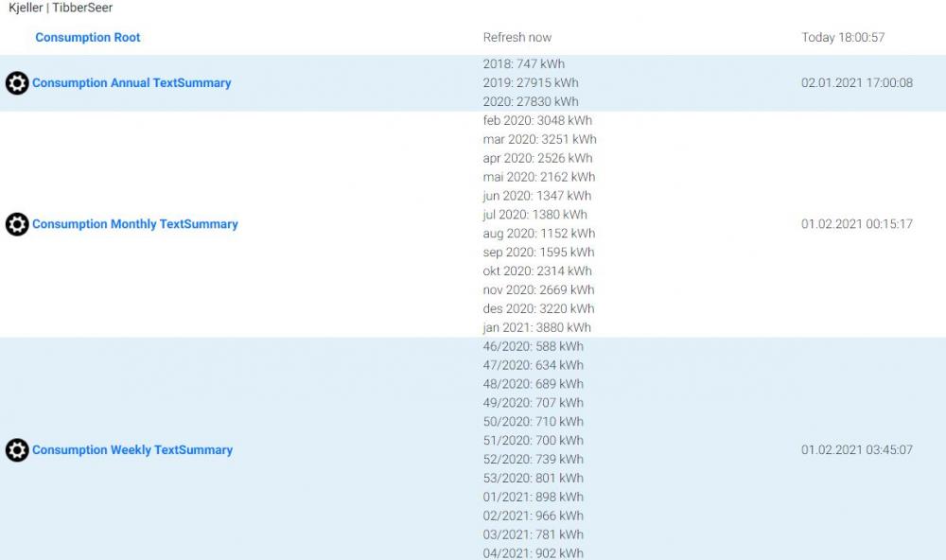Click gear icon beside Consumption Annual TextSummary
The height and width of the screenshot is (560, 946).
click(17, 83)
